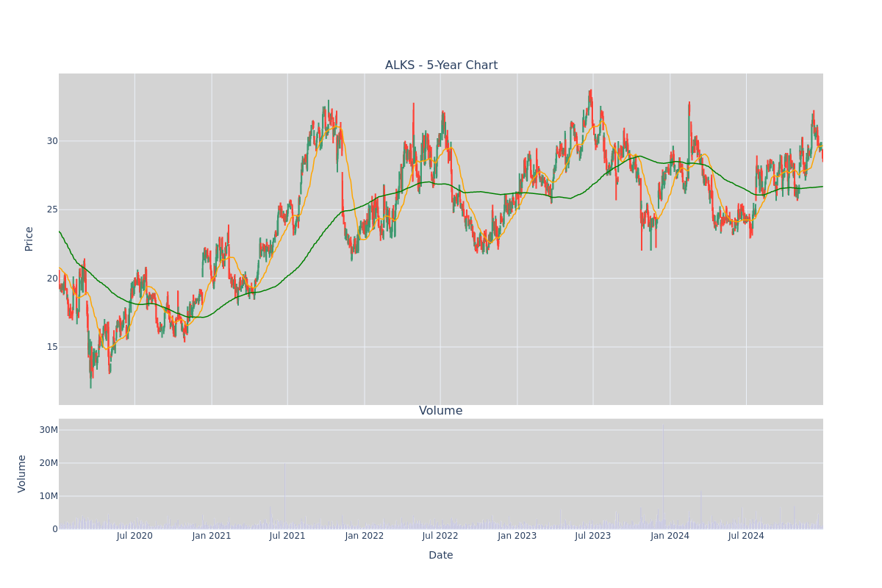The width and height of the screenshot is (882, 588).
Task: Pick the "Jul 2023" date tick label
Action: pos(593,536)
